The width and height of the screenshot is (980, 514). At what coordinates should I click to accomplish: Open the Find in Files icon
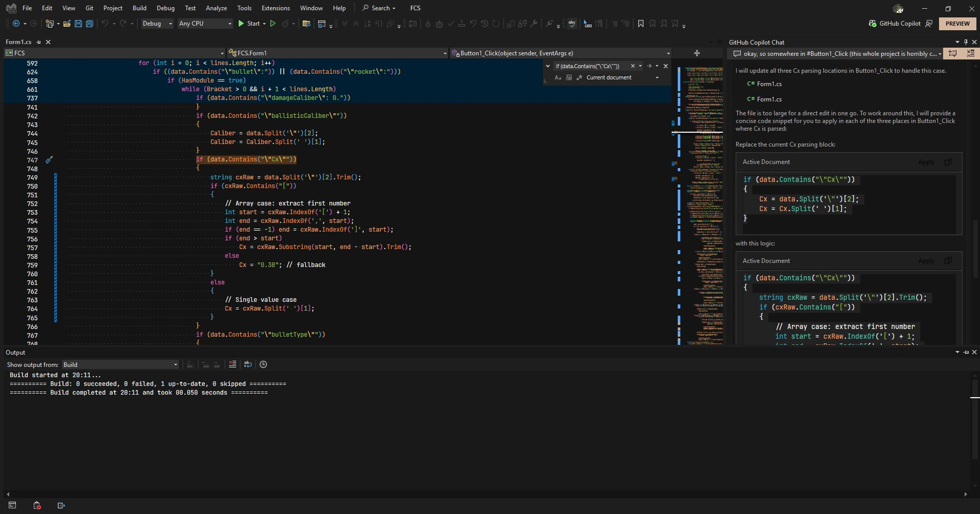(x=306, y=24)
